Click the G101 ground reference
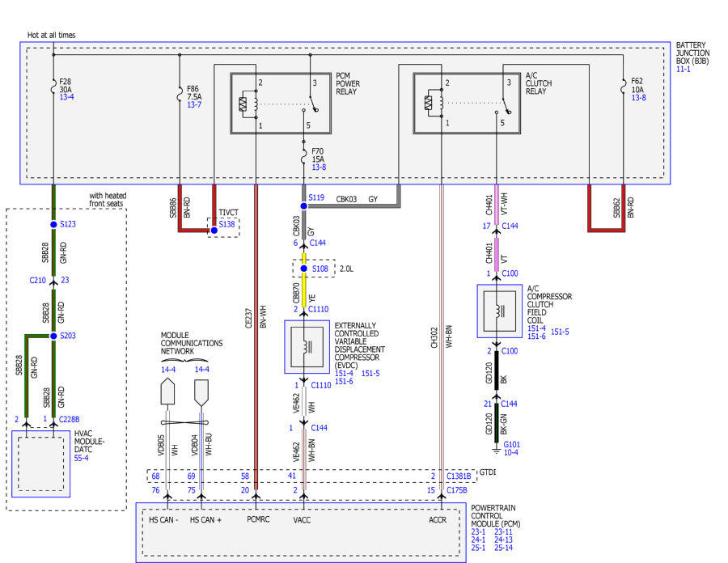The height and width of the screenshot is (563, 728). click(512, 444)
